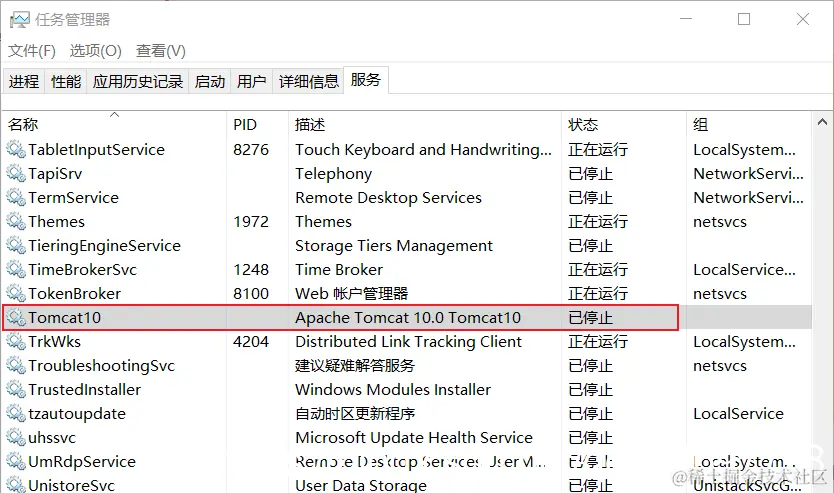This screenshot has height=493, width=834.
Task: Click PID 1972 in the list
Action: tap(251, 222)
